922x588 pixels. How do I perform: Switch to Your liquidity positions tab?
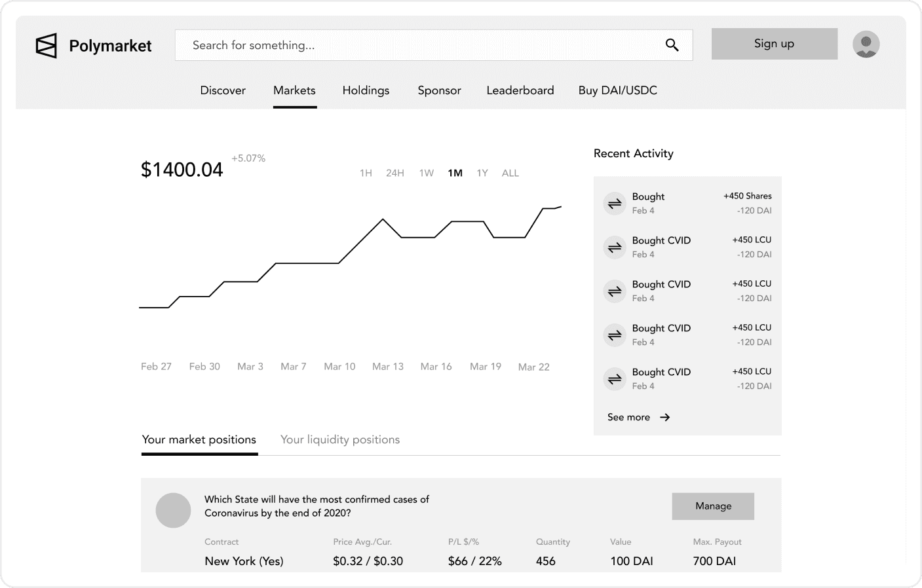pyautogui.click(x=340, y=439)
